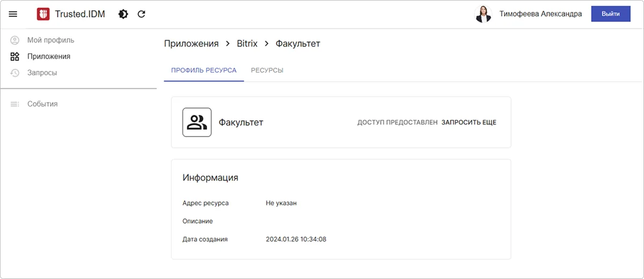
Task: Go to Запросы in the sidebar
Action: [42, 73]
